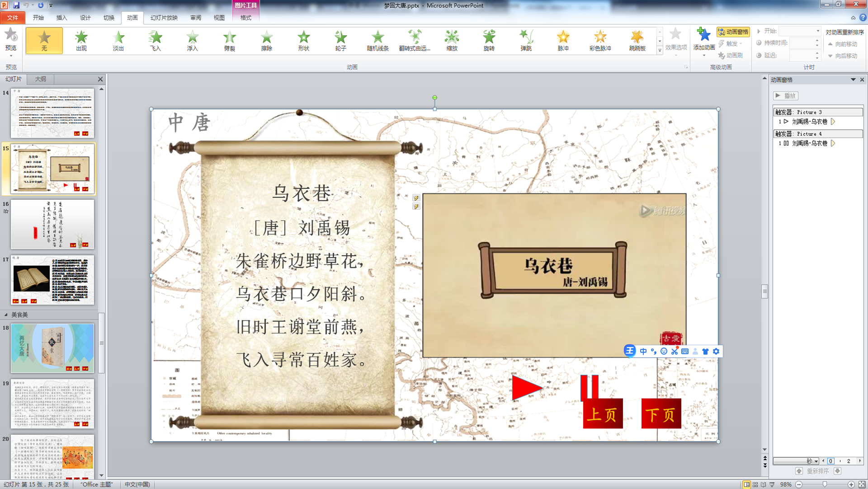
Task: Switch to the 大纲 (Outline) pane tab
Action: click(40, 79)
